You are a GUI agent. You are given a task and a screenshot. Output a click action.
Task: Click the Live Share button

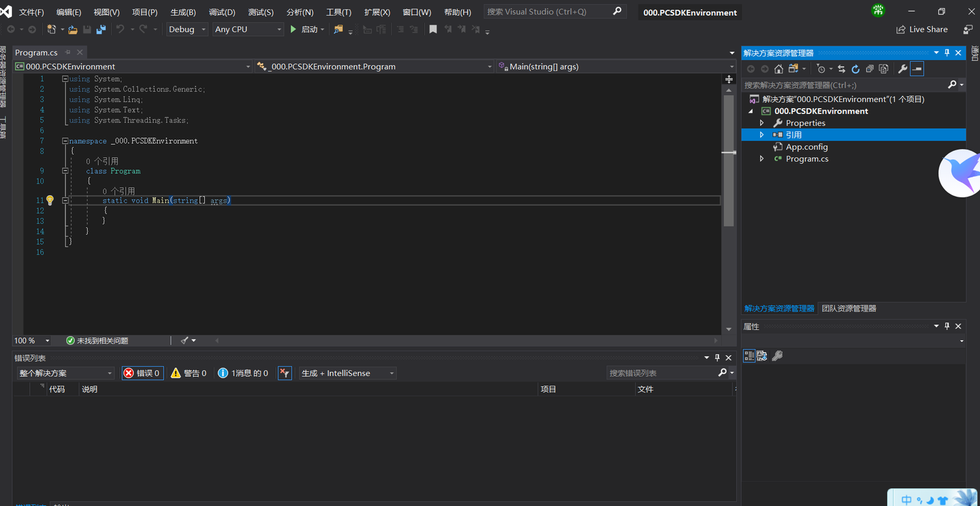tap(922, 29)
